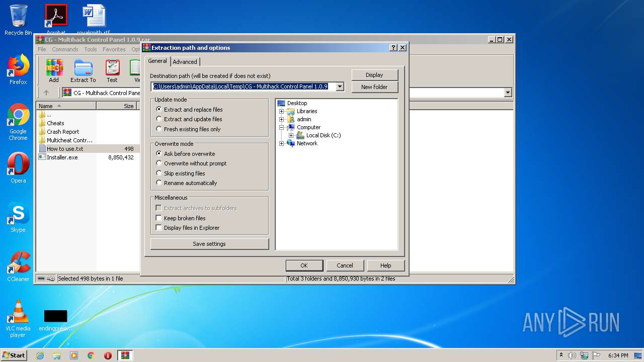Open the endingpresi... black thumbnail file
This screenshot has width=644, height=362.
click(x=55, y=320)
